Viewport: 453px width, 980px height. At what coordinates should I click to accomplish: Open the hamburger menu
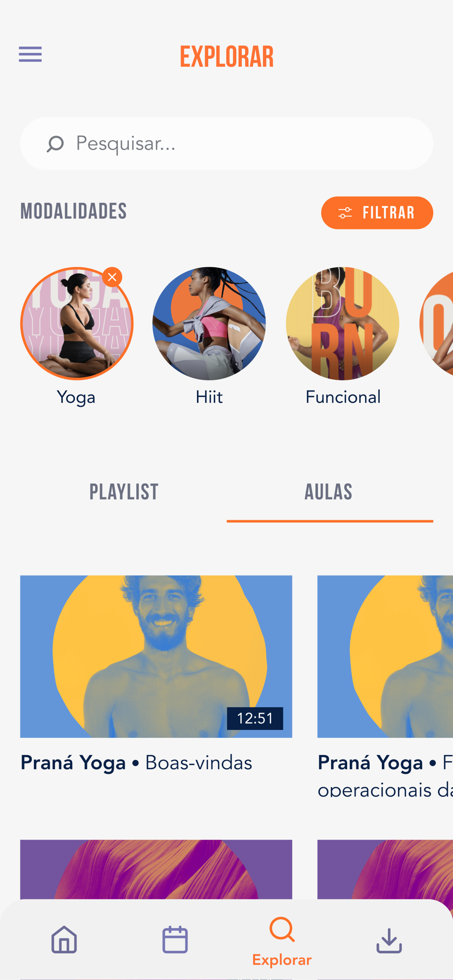30,54
